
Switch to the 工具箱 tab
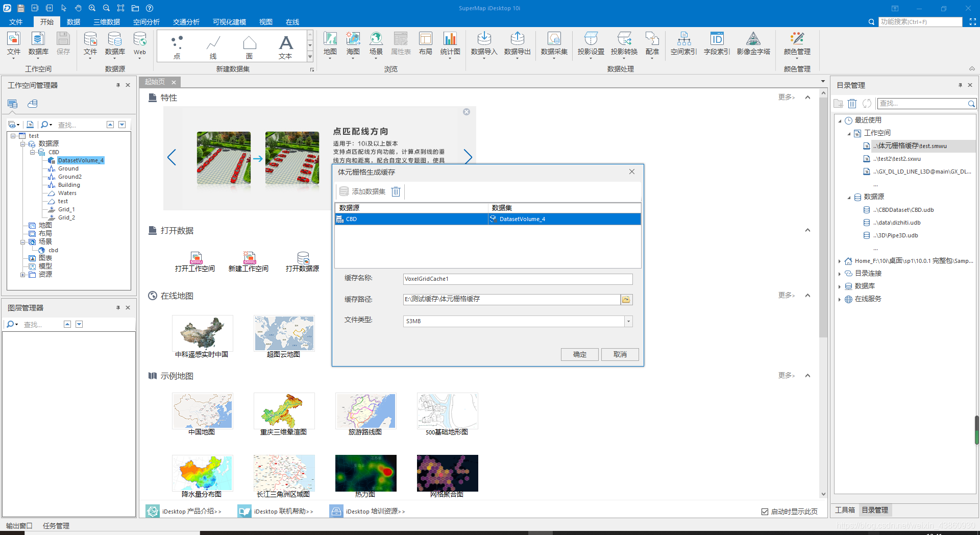click(x=845, y=510)
